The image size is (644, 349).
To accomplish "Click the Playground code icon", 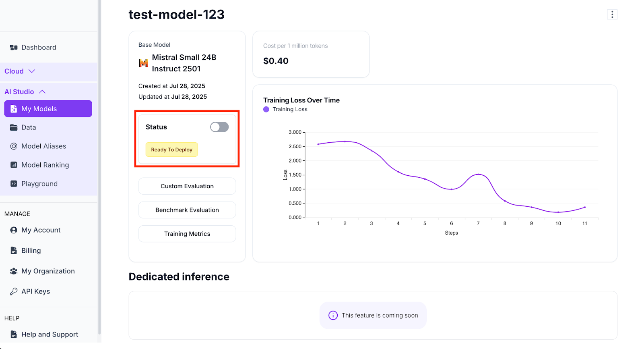I will [14, 184].
